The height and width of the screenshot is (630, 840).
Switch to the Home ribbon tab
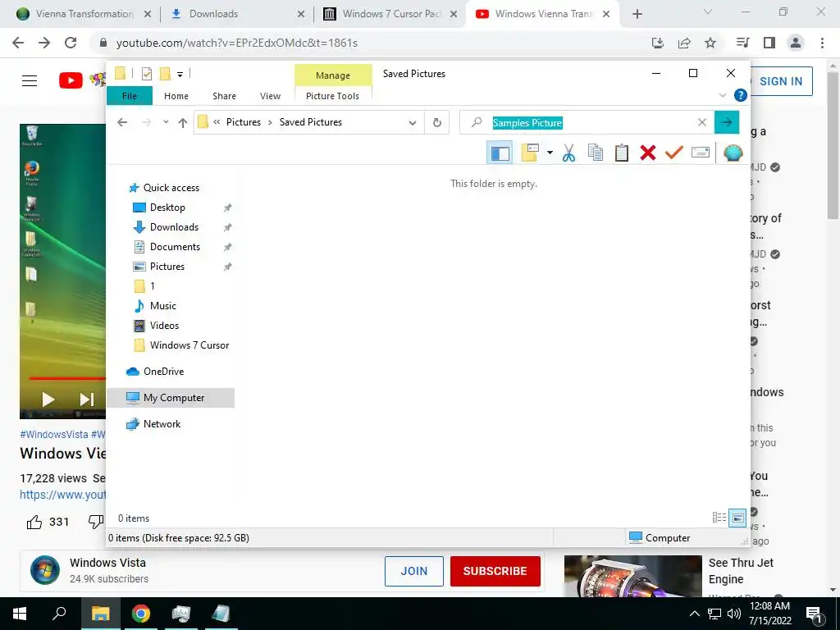coord(176,96)
